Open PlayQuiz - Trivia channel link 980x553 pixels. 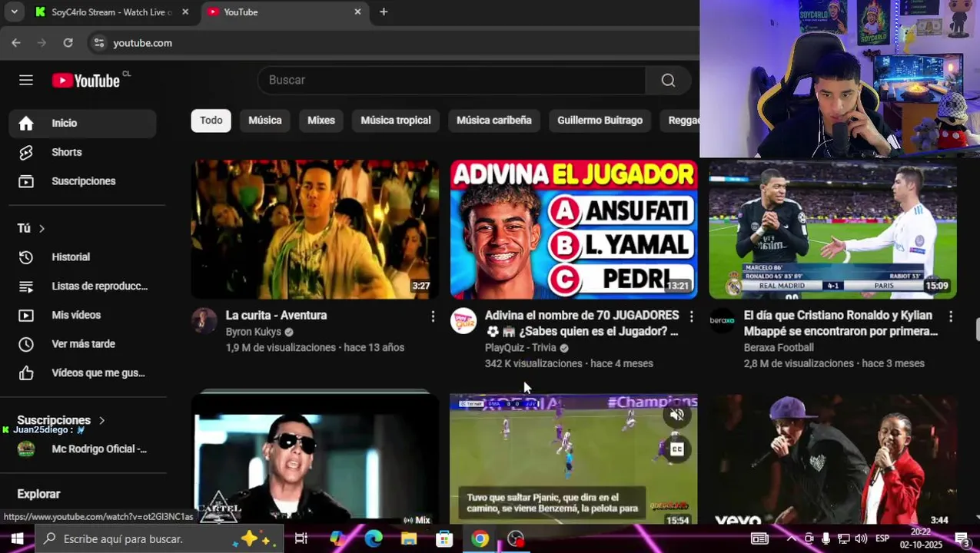[520, 348]
